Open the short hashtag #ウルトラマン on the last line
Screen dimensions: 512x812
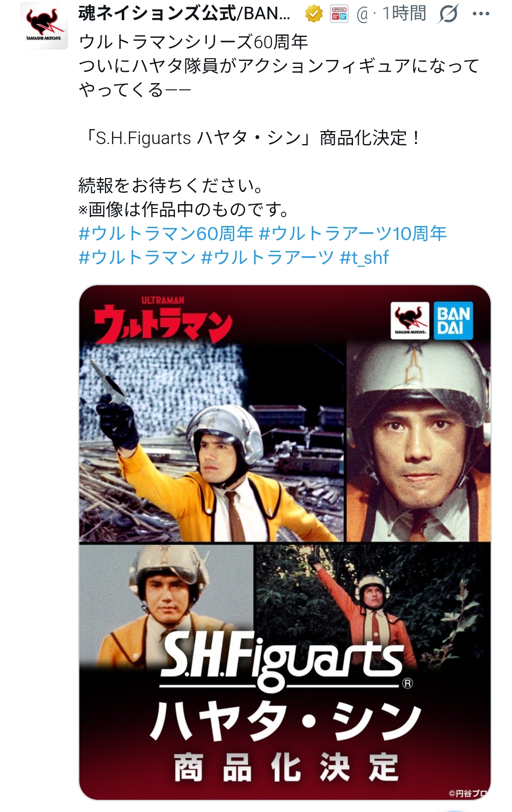tap(137, 258)
